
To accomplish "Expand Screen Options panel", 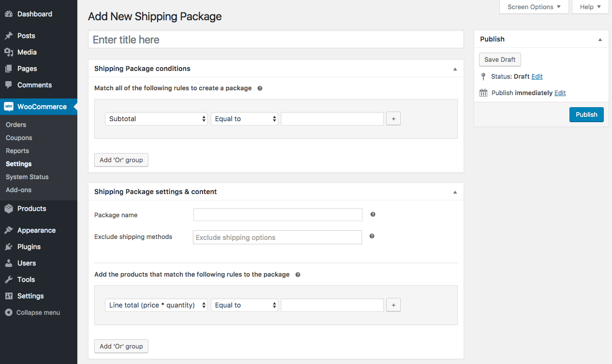I will [534, 7].
